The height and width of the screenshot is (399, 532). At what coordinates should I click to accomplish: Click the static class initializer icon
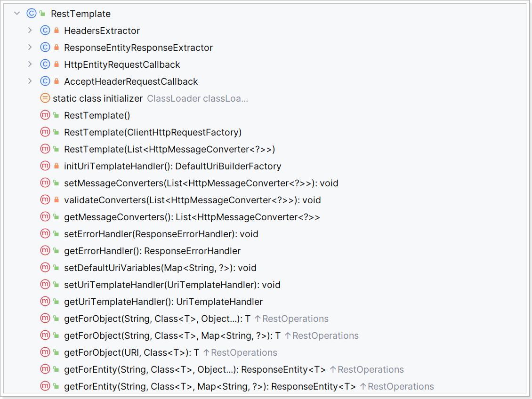pos(45,98)
